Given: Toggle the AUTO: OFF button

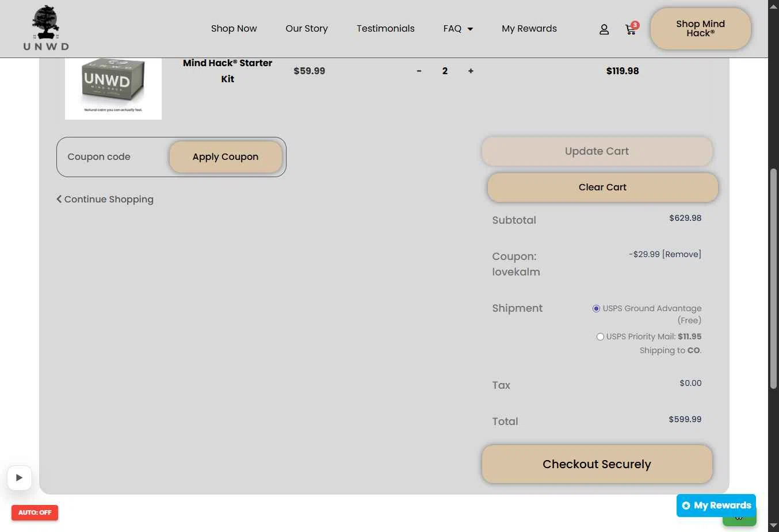Looking at the screenshot, I should tap(35, 512).
